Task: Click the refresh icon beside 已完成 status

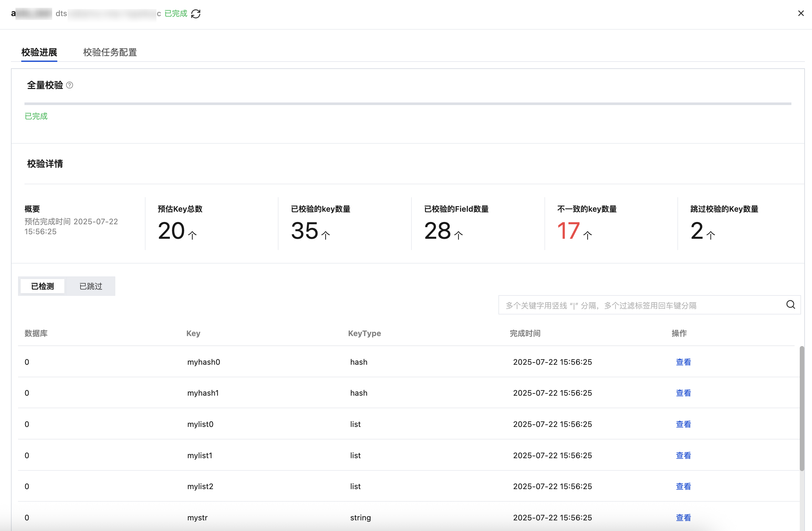Action: (x=196, y=14)
